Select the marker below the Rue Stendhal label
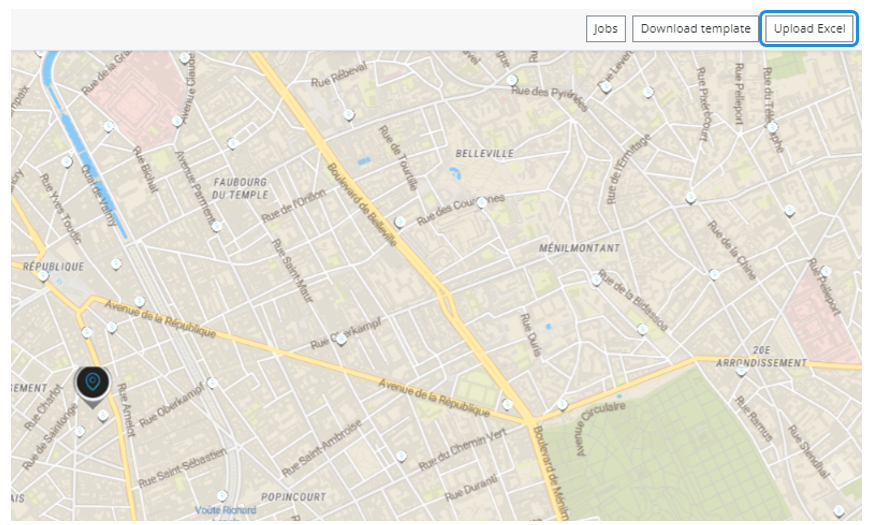Image resolution: width=872 pixels, height=525 pixels. pyautogui.click(x=839, y=511)
